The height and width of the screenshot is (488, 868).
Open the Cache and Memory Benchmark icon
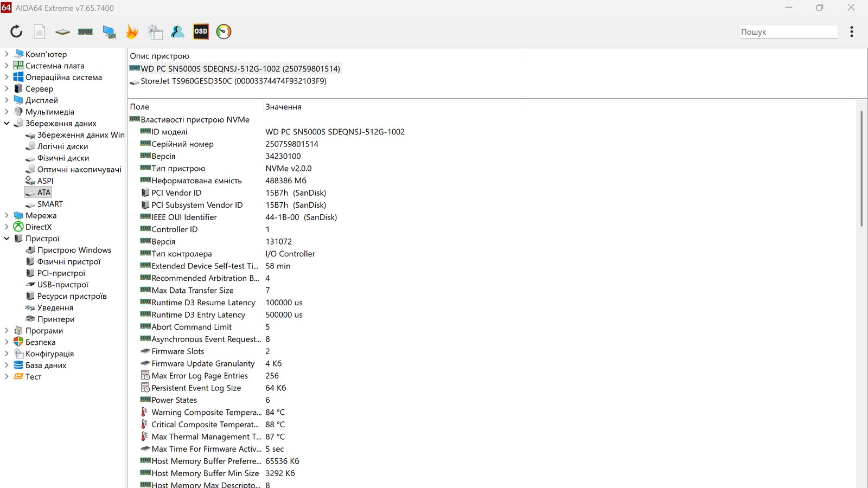85,32
